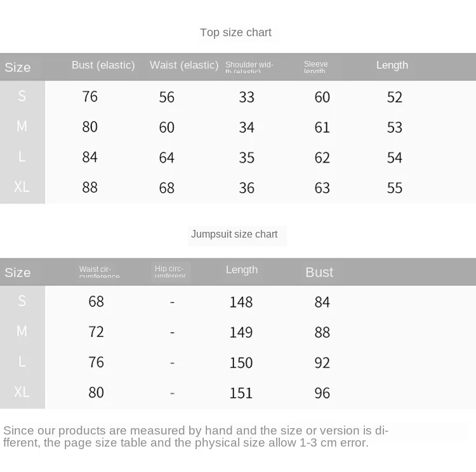Click the Hip circumference header in jumpsuit chart
The height and width of the screenshot is (472, 476).
coord(170,271)
